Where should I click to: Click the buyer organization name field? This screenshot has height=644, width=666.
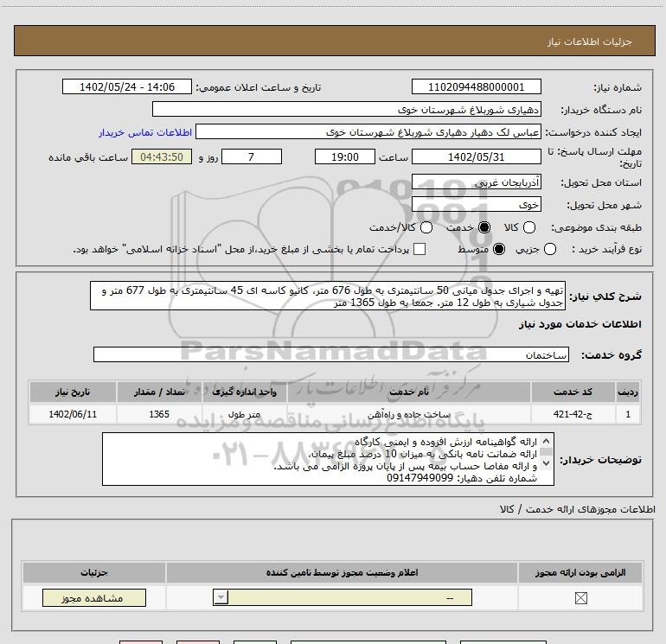(347, 109)
